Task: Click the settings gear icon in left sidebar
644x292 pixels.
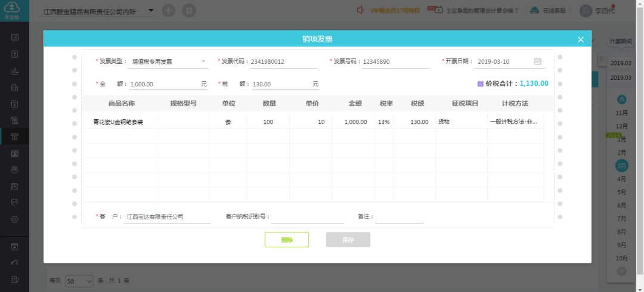Action: pos(14,219)
